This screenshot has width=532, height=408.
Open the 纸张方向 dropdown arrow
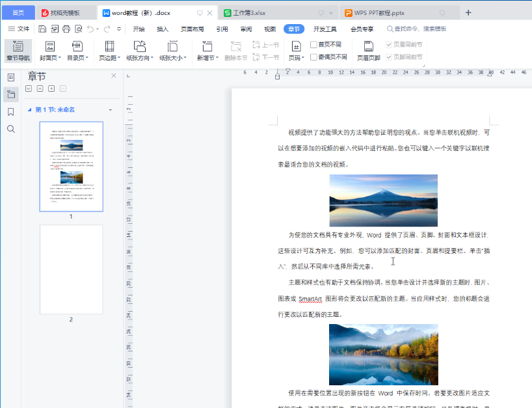pos(152,58)
